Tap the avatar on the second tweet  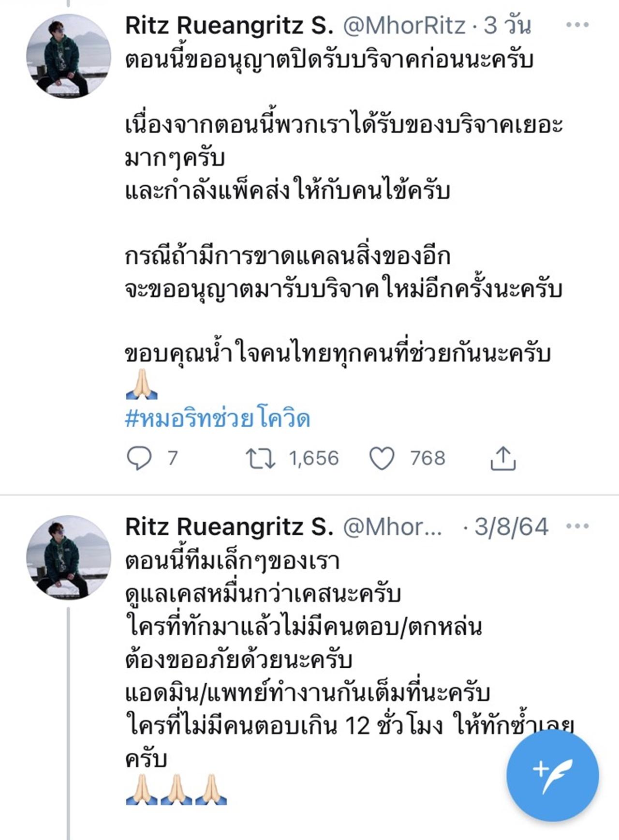point(69,557)
